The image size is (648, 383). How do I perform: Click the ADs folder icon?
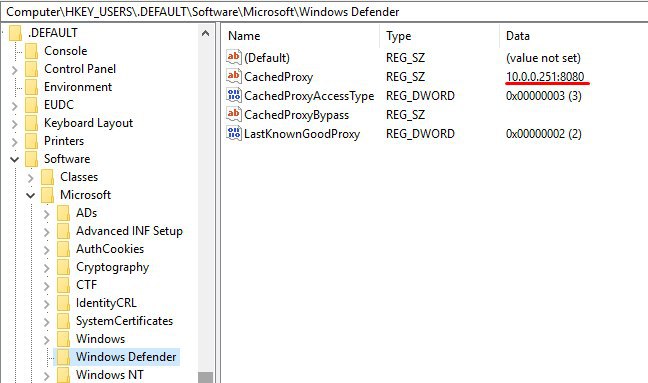63,213
